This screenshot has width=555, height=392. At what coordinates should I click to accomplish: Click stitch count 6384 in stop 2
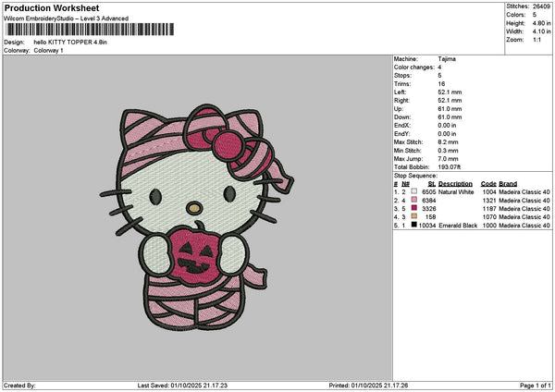[x=429, y=201]
